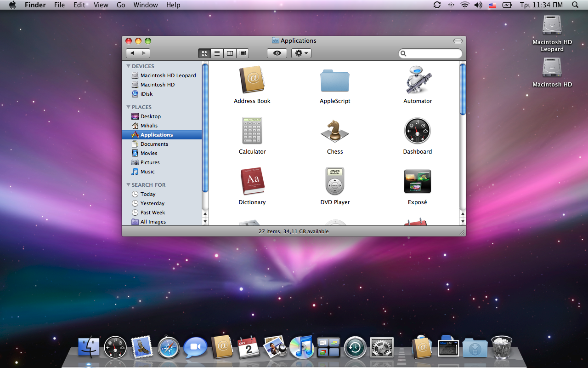Click the main content vertical scrollbar thumb
The width and height of the screenshot is (588, 368).
click(463, 89)
